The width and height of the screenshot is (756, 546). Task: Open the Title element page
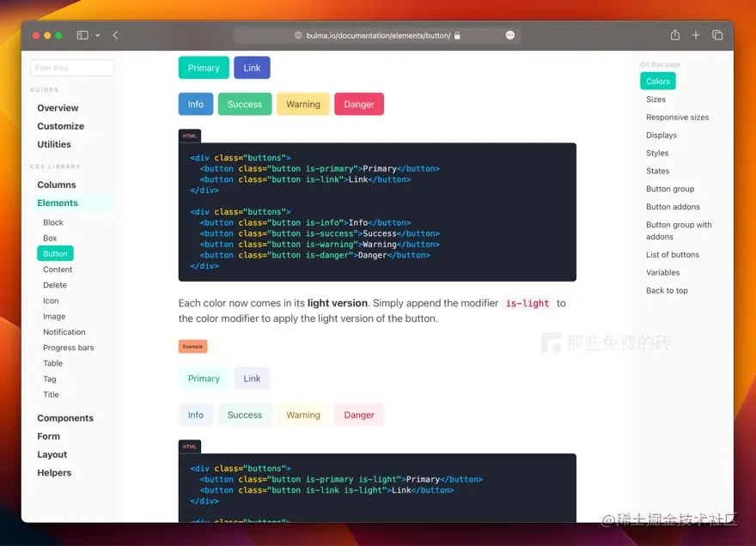pos(51,395)
